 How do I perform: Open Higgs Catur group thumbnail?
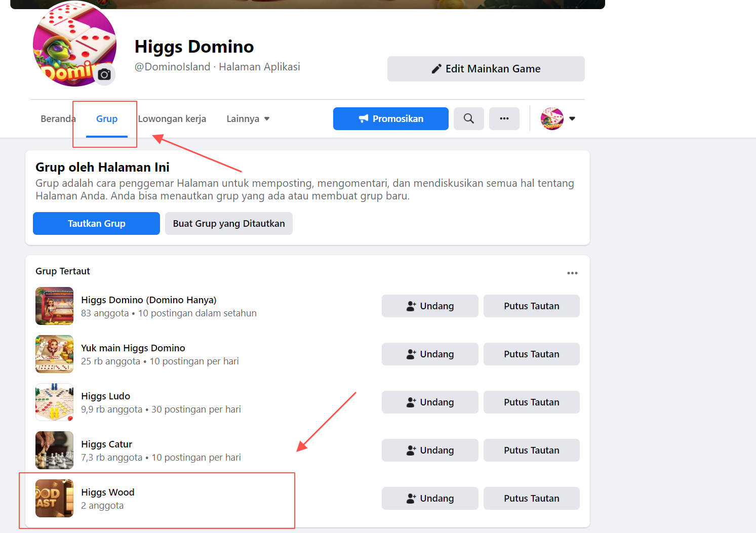click(x=55, y=450)
